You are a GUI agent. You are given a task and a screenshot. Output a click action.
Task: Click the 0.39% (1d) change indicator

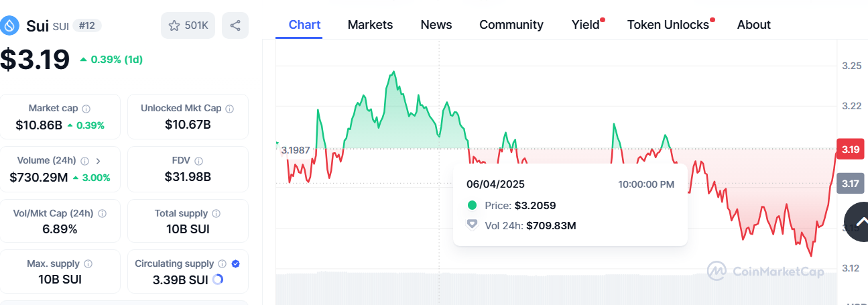pyautogui.click(x=111, y=59)
